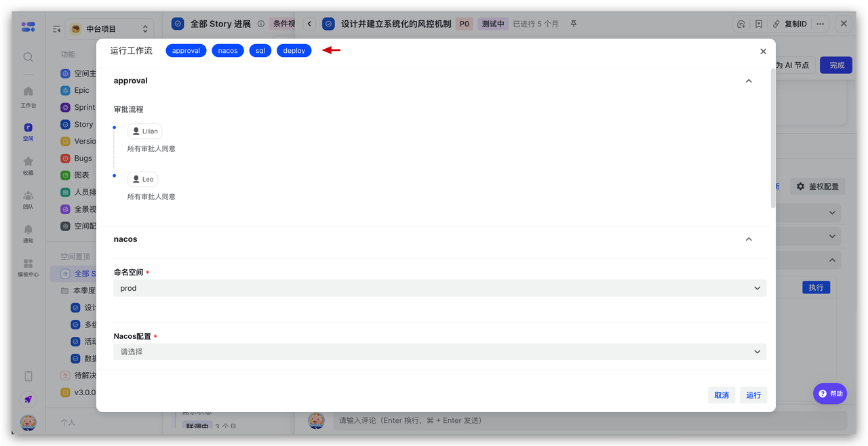Open the 收藏 favorites star icon
This screenshot has height=446, width=868.
click(x=28, y=165)
